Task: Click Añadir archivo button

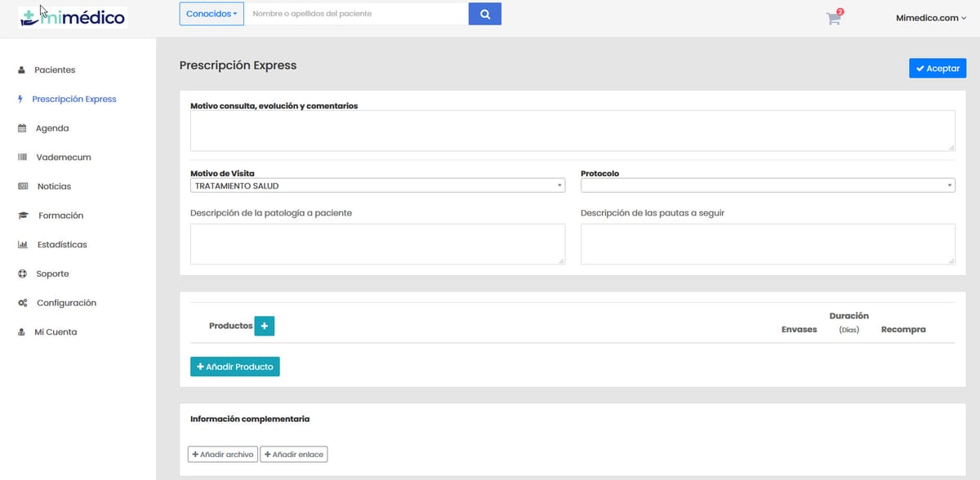Action: coord(223,454)
